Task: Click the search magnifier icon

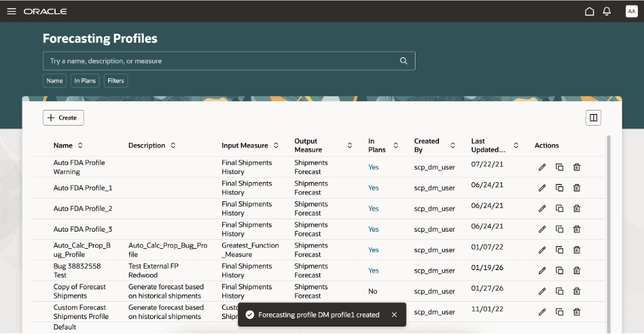Action: [404, 60]
